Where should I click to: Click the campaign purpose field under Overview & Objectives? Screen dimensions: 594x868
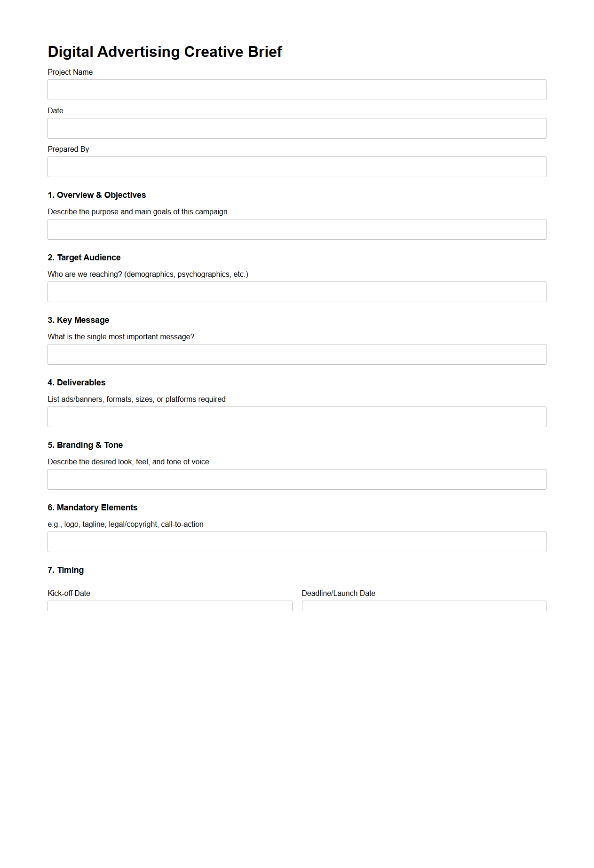pyautogui.click(x=296, y=229)
